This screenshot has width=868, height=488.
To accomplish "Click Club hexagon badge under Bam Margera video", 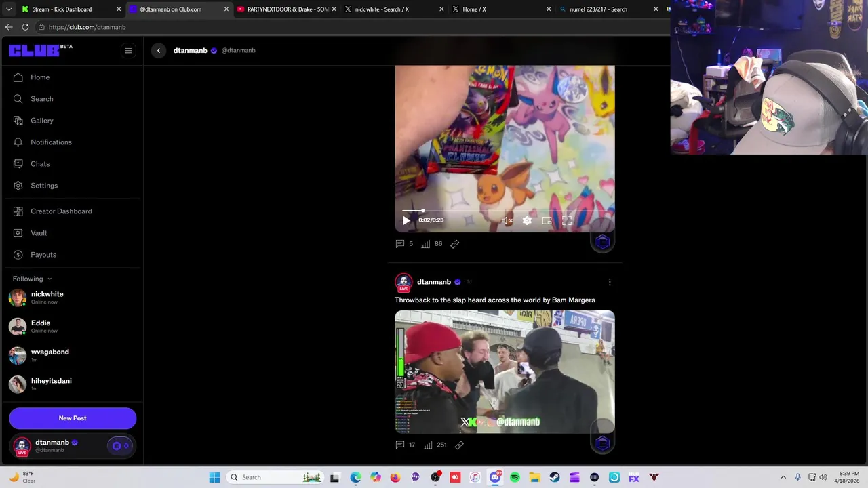I will coord(603,443).
